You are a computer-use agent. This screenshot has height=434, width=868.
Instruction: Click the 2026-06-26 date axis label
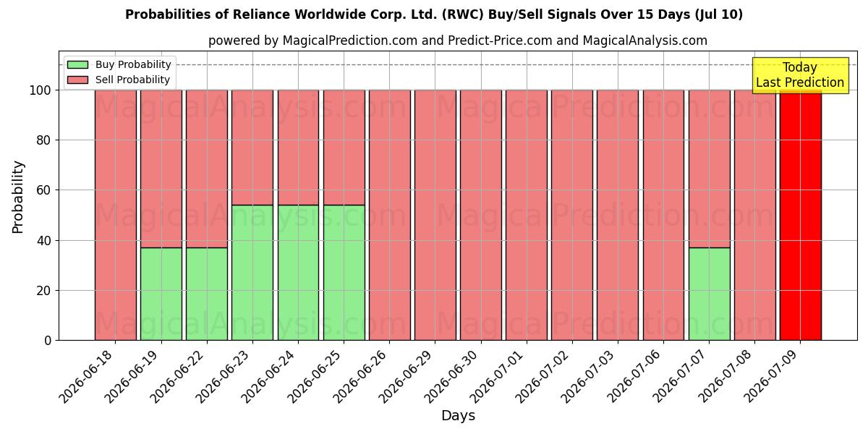[x=362, y=375]
